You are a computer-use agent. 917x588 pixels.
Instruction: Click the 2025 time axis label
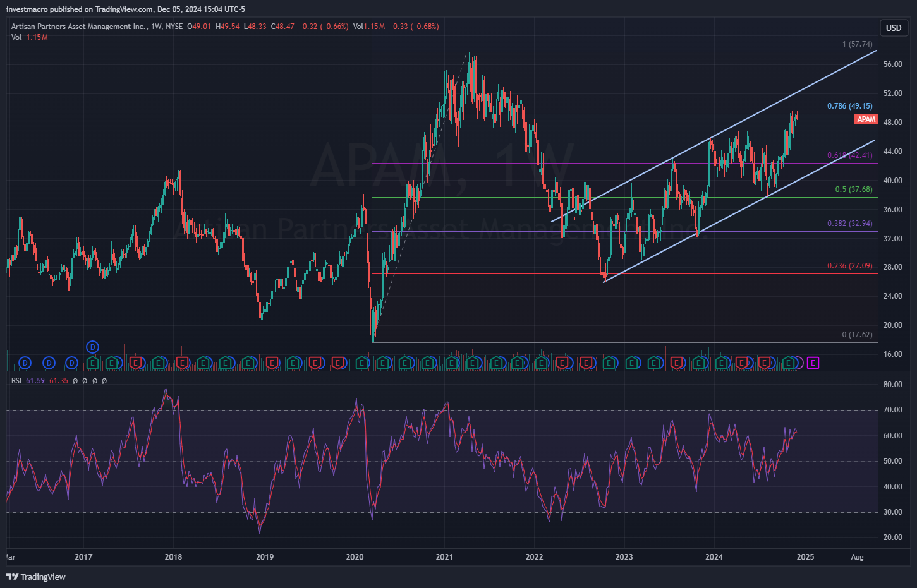[x=805, y=557]
